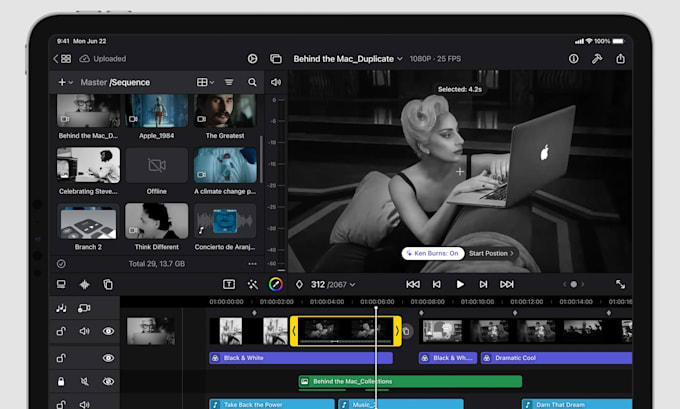Screen dimensions: 680x409
Task: Open the overlapping windows icon in top bar
Action: pos(276,59)
